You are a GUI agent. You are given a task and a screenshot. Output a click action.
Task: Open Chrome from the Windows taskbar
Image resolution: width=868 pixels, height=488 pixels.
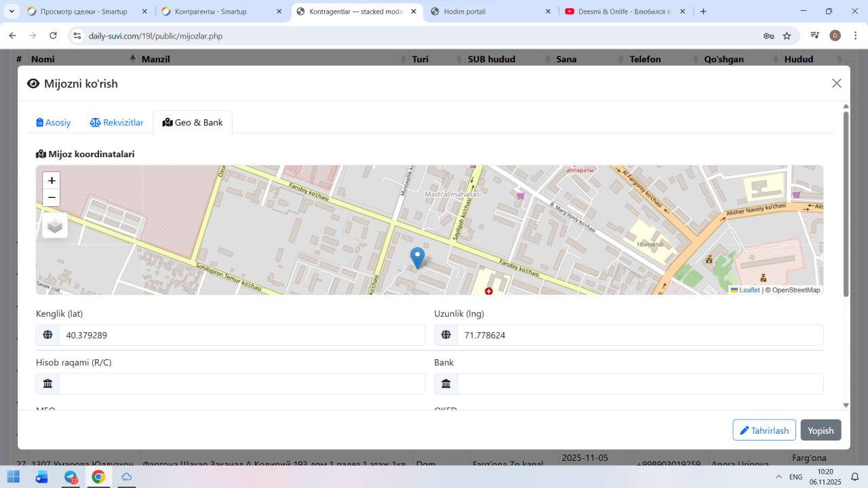point(98,477)
